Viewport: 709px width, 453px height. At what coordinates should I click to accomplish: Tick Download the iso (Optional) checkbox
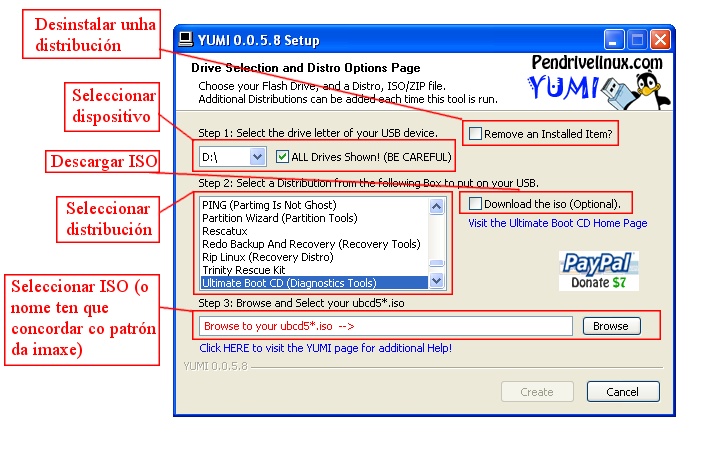475,204
